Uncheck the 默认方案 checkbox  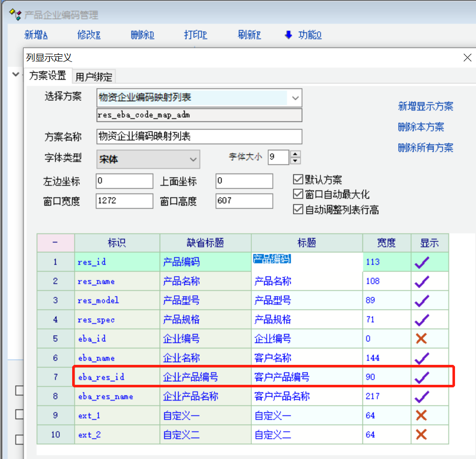point(297,180)
